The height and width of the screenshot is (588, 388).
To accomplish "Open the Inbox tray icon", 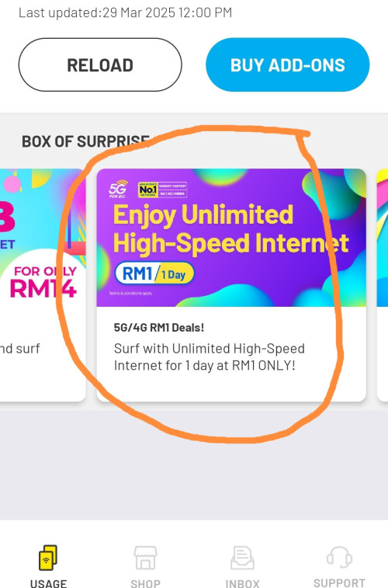I will pyautogui.click(x=242, y=558).
